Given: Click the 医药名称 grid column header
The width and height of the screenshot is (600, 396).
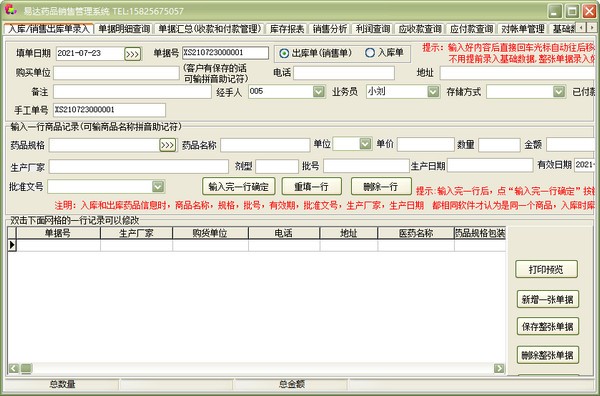Looking at the screenshot, I should 416,233.
